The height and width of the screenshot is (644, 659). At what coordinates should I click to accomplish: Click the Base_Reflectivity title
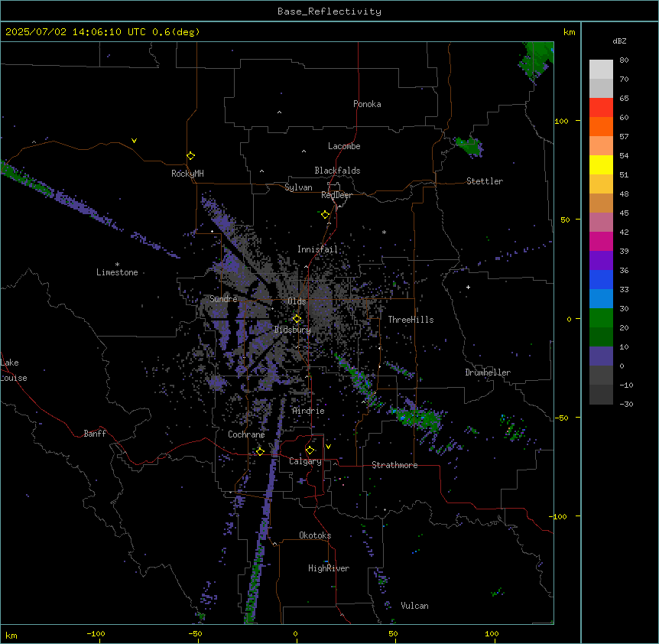(x=329, y=11)
